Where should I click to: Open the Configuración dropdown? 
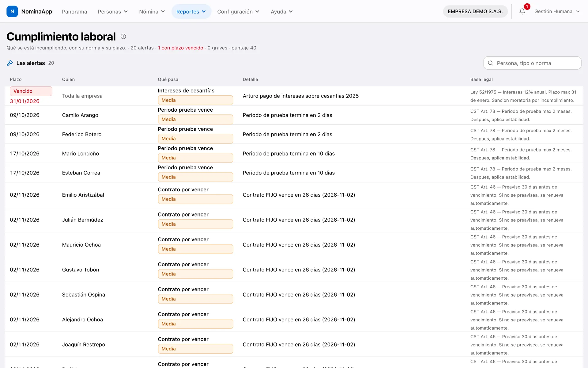pyautogui.click(x=238, y=11)
